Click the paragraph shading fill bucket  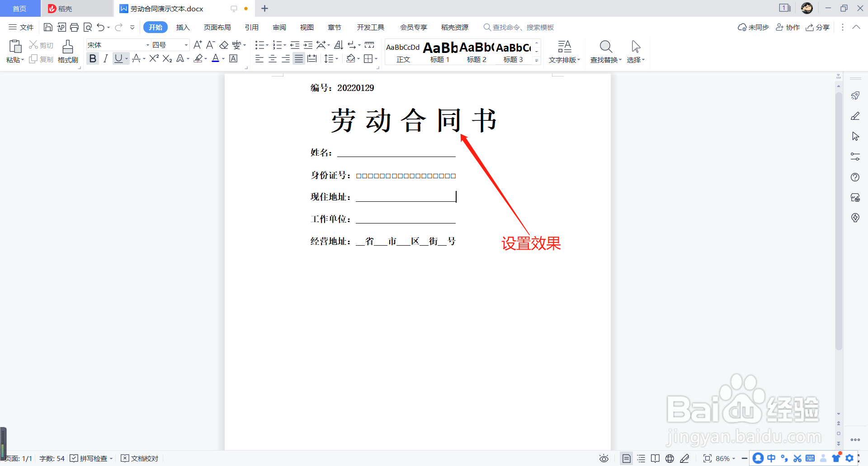point(350,58)
